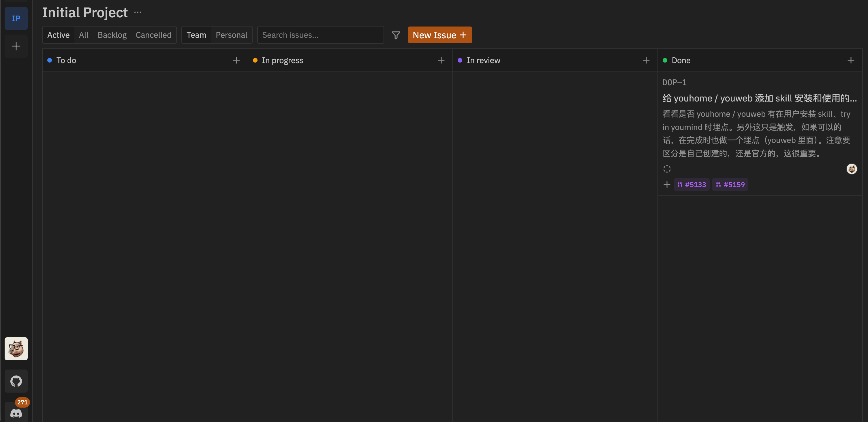The image size is (868, 422).
Task: Click the plus icon beside #5133 tag
Action: pyautogui.click(x=666, y=184)
